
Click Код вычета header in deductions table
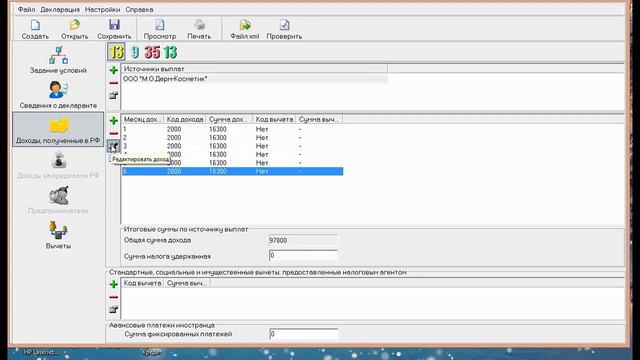pos(142,283)
